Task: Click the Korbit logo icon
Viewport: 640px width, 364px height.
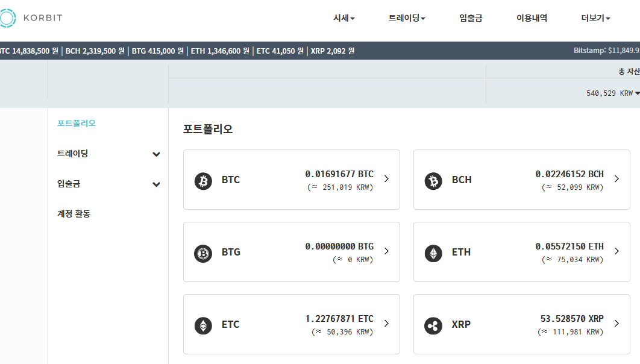Action: [x=7, y=18]
